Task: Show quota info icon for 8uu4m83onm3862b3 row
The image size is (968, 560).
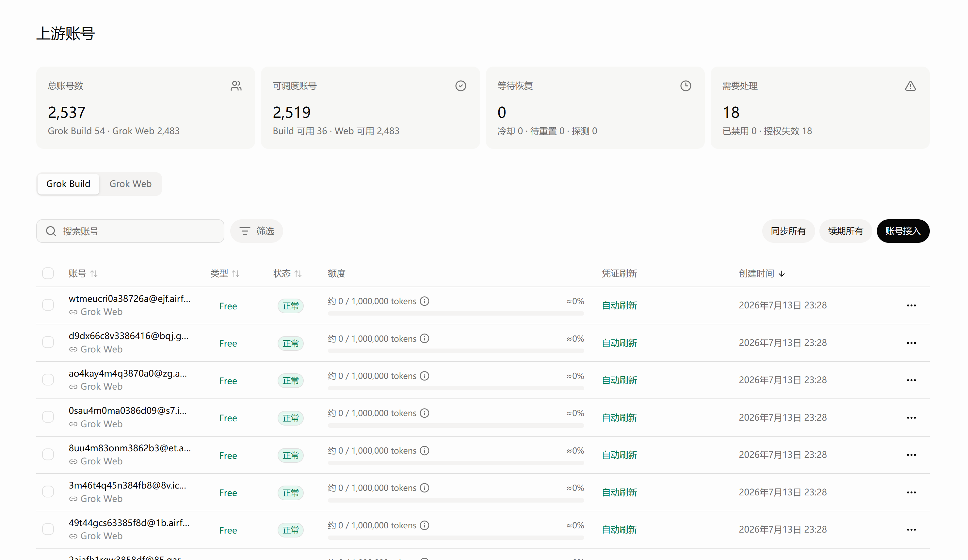Action: pos(425,451)
